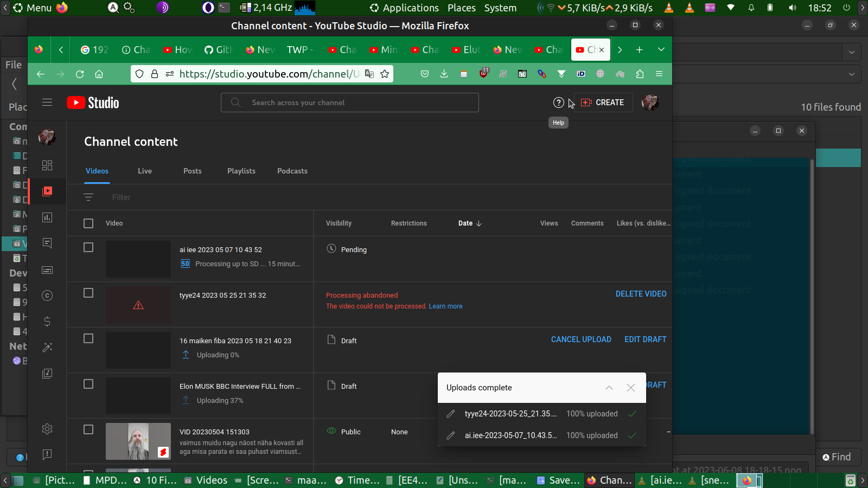
Task: Open the Studio dashboard icon in sidebar
Action: coord(47,165)
